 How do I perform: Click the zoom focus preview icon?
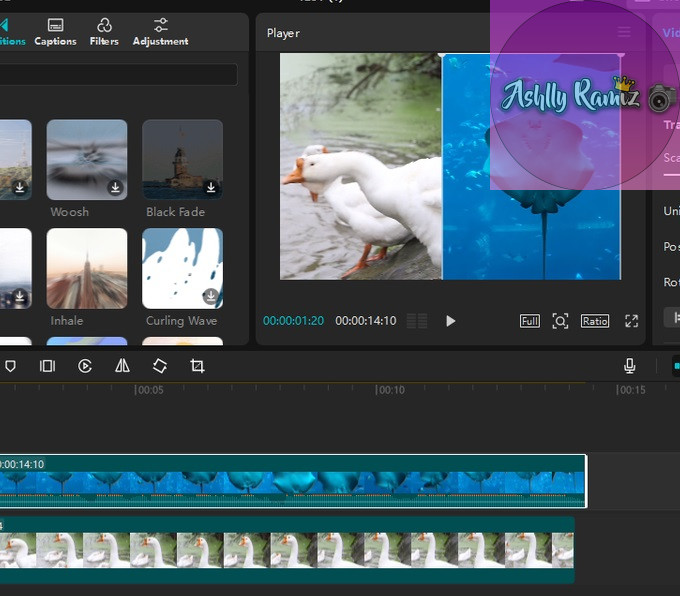[x=560, y=321]
